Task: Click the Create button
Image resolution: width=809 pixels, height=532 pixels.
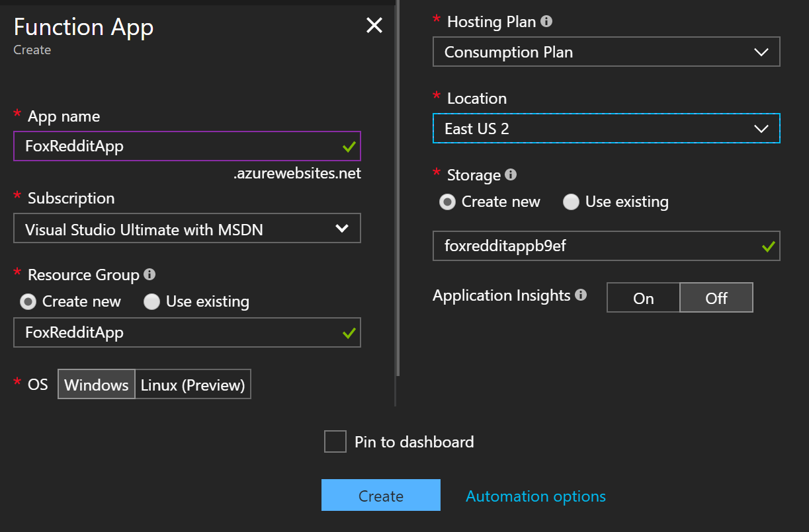Action: [381, 495]
